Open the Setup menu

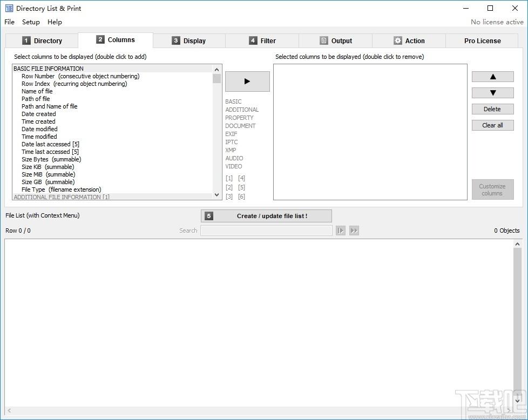click(31, 22)
